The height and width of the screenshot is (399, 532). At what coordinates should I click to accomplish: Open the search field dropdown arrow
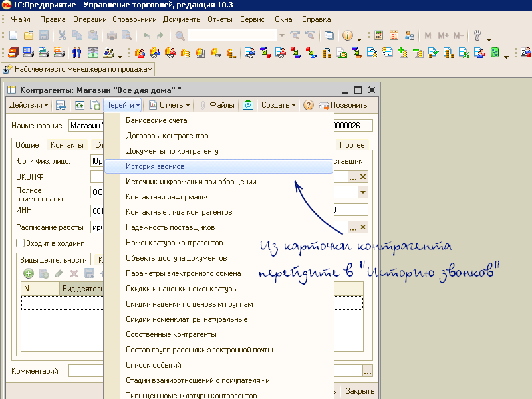(281, 35)
